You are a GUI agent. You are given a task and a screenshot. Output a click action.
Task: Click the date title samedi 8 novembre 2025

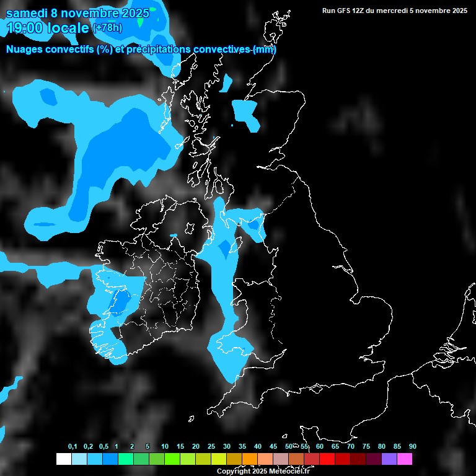[77, 12]
